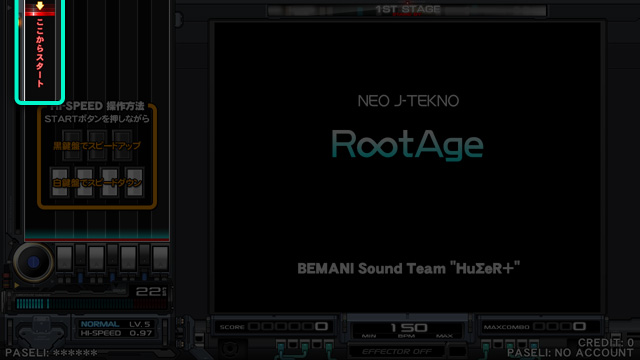
Task: Click the HI-SPEED 0.97 value
Action: point(116,333)
